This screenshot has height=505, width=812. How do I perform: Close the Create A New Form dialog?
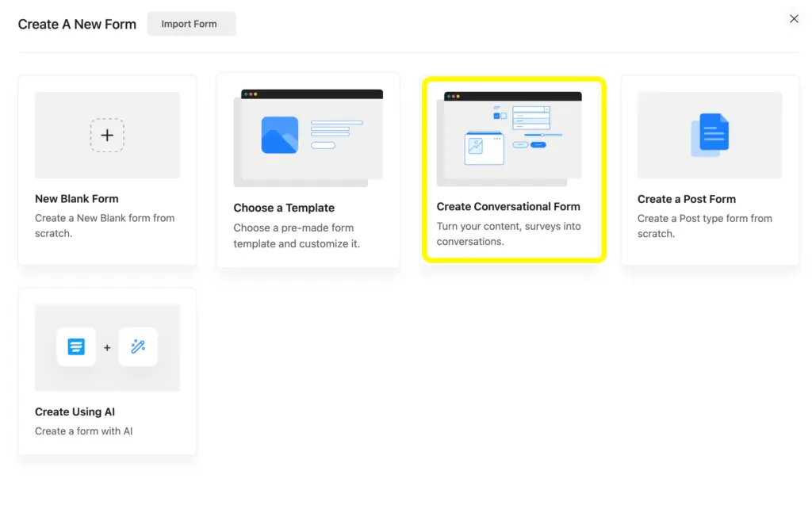click(794, 19)
